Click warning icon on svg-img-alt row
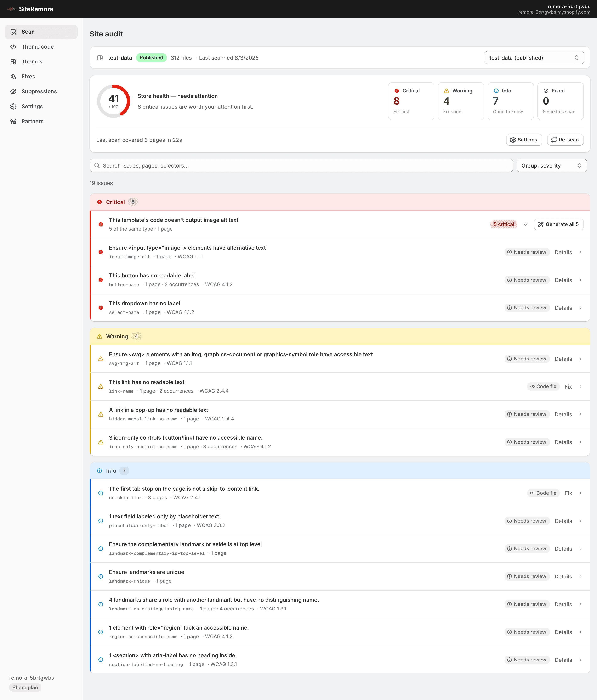597x700 pixels. coord(101,359)
